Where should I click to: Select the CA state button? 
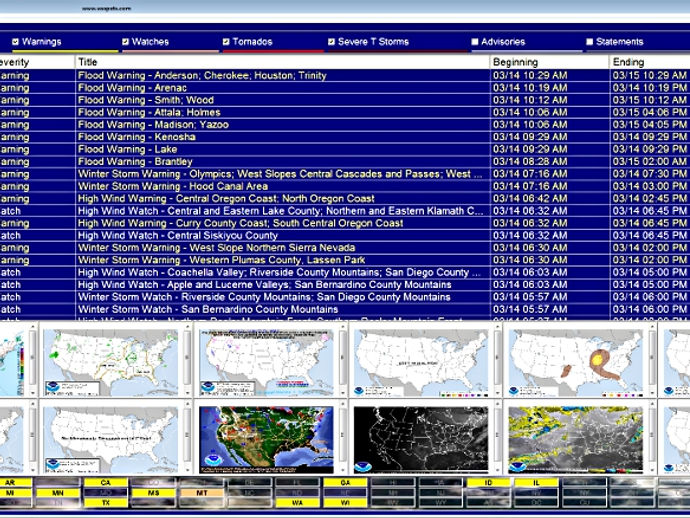point(106,482)
